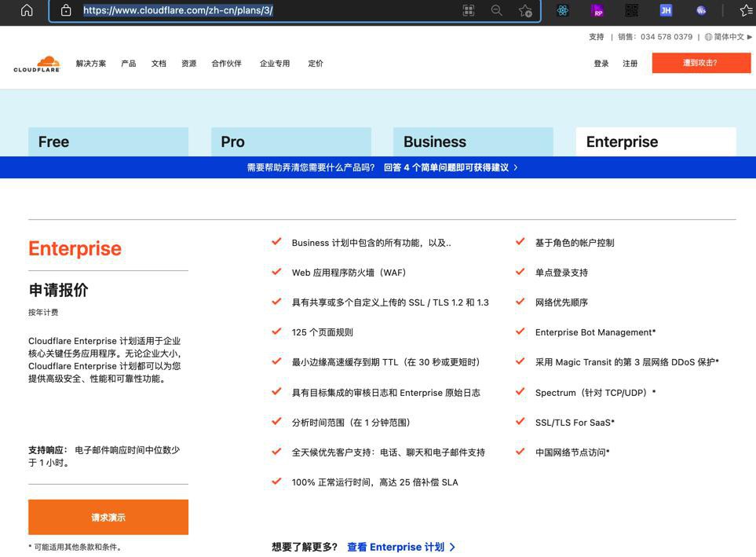Click the Enterprise 原始日志 feature text
756x557 pixels.
(385, 393)
